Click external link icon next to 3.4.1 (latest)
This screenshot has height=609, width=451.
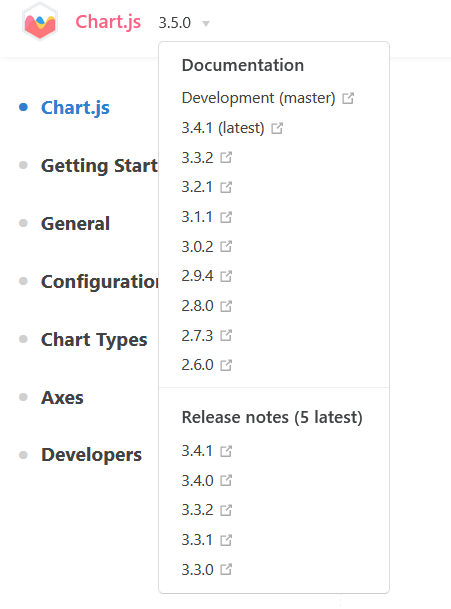[x=277, y=128]
